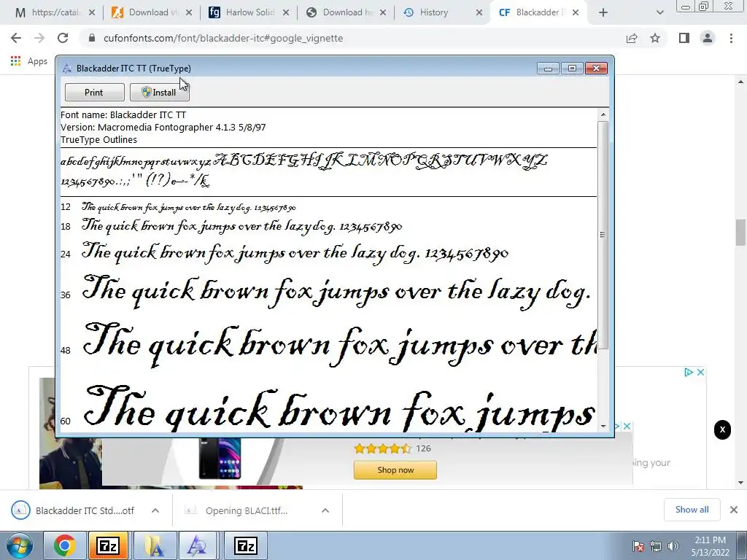The height and width of the screenshot is (560, 747).
Task: Close the ad with black X circle
Action: point(722,429)
